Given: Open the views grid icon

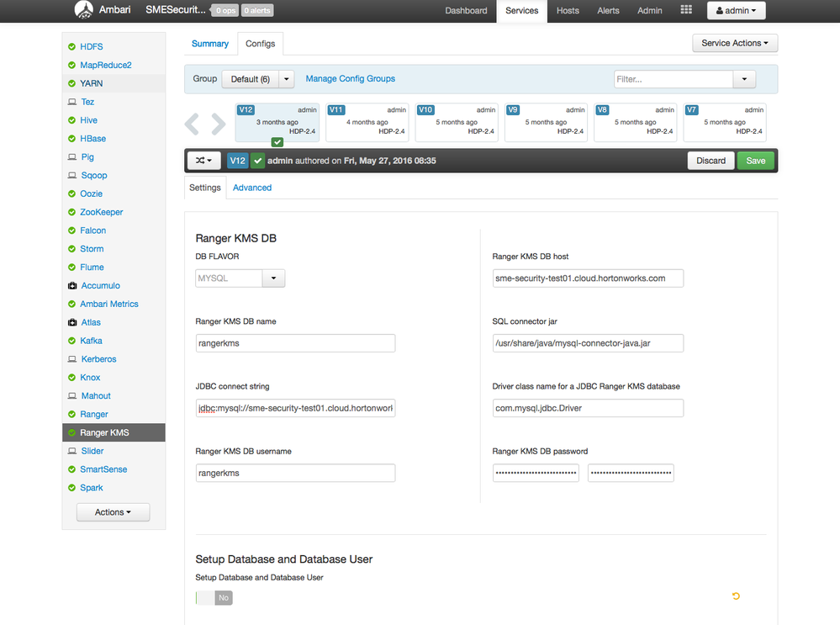Looking at the screenshot, I should tap(686, 9).
